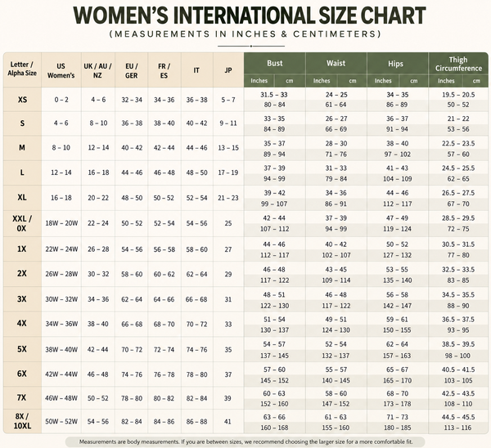Click UK size "26 – 28" in 1X row
Image resolution: width=491 pixels, height=448 pixels.
(98, 249)
